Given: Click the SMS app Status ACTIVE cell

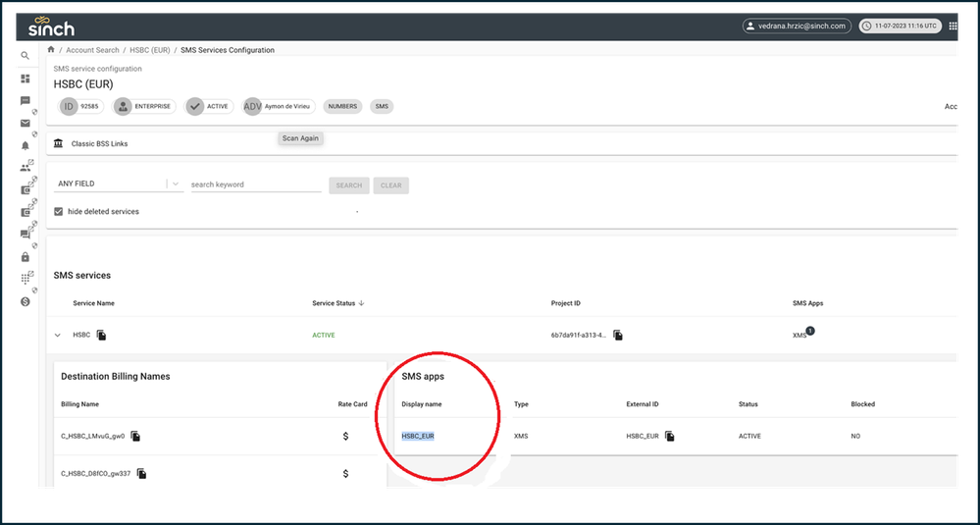Looking at the screenshot, I should [750, 437].
